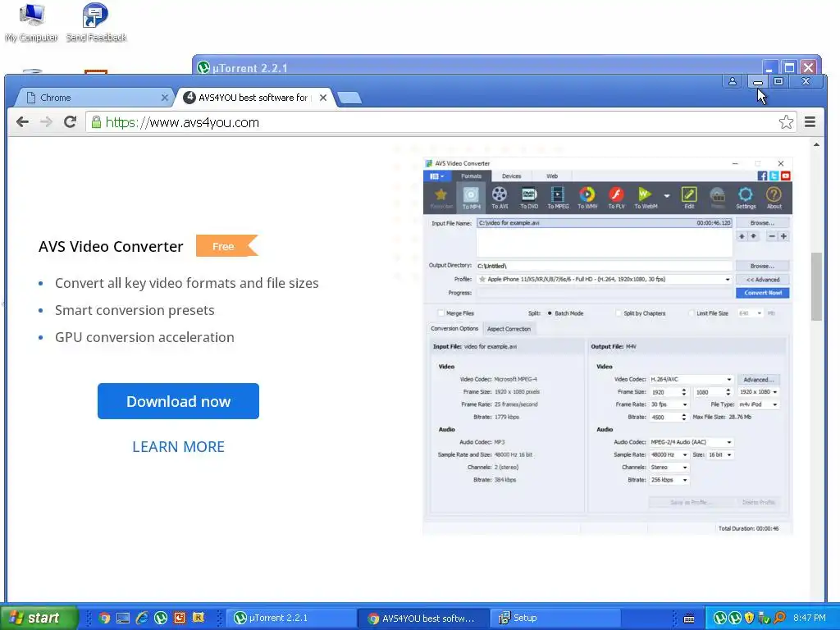The image size is (840, 630).
Task: Select the Batch Mode radio button
Action: [x=550, y=313]
